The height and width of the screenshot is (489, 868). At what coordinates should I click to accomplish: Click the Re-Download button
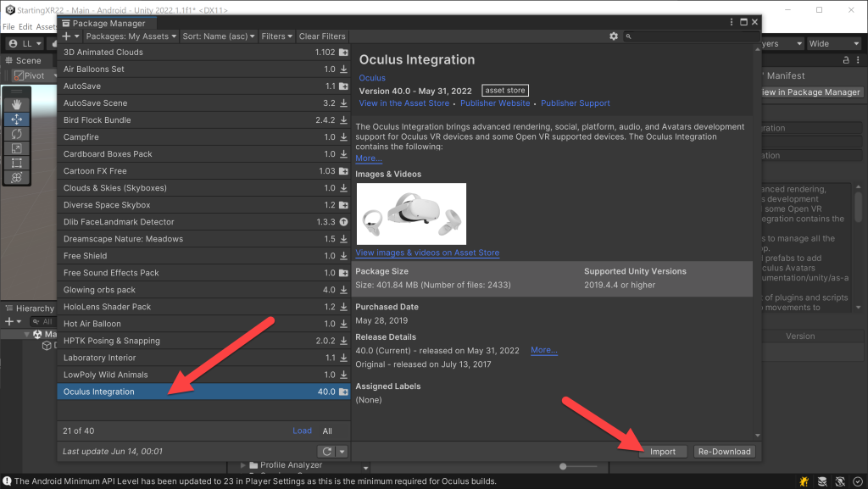point(724,452)
